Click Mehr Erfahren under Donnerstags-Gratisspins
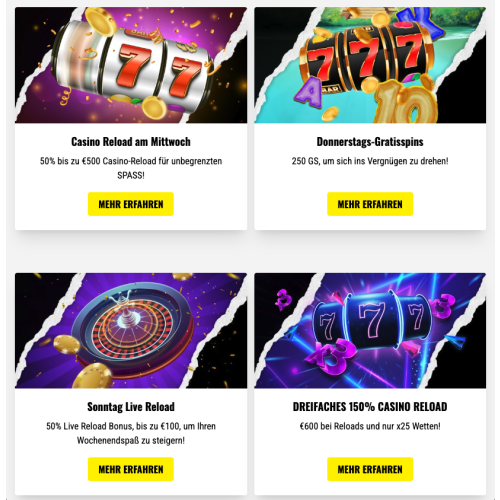The height and width of the screenshot is (500, 500). (x=370, y=204)
